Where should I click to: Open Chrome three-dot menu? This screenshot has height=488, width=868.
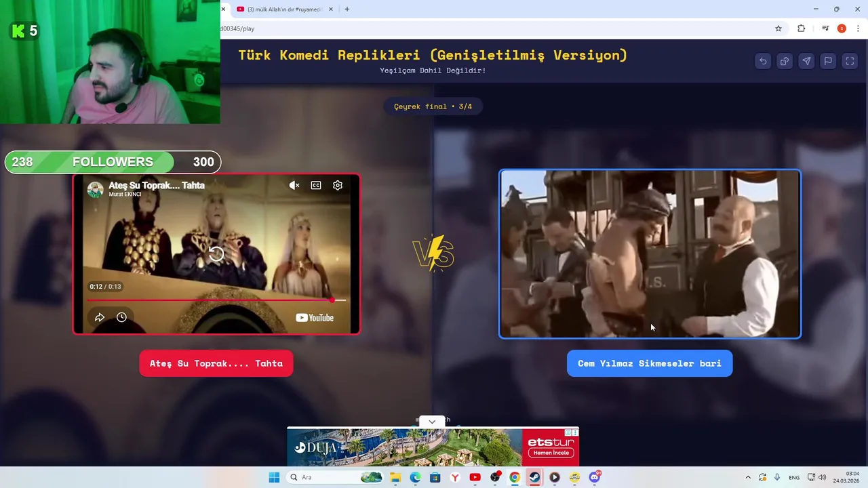[x=858, y=28]
